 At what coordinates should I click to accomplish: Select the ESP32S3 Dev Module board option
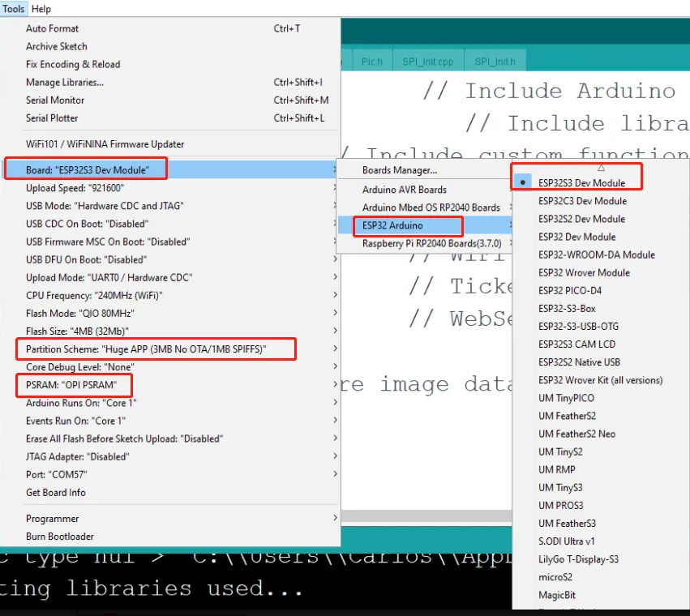coord(581,183)
